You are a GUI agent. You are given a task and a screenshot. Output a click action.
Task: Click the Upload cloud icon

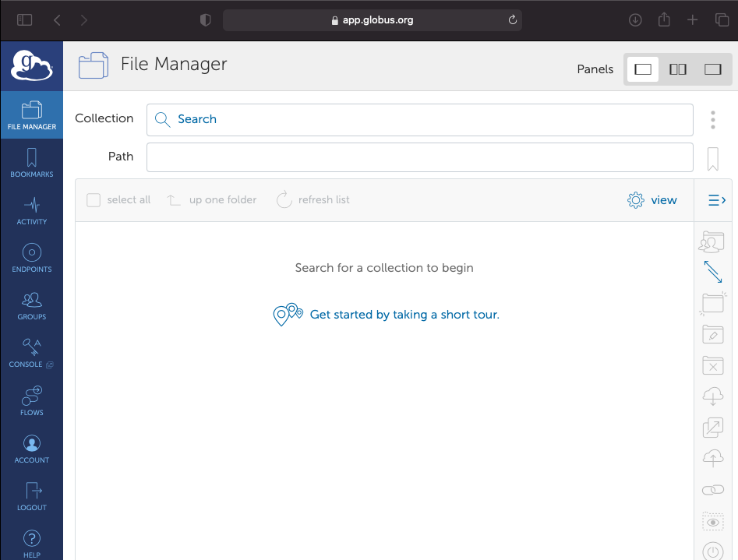click(712, 459)
